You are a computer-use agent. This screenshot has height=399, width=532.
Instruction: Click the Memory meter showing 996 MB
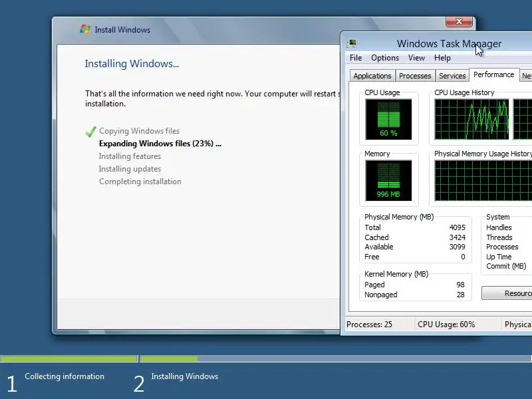coord(388,180)
